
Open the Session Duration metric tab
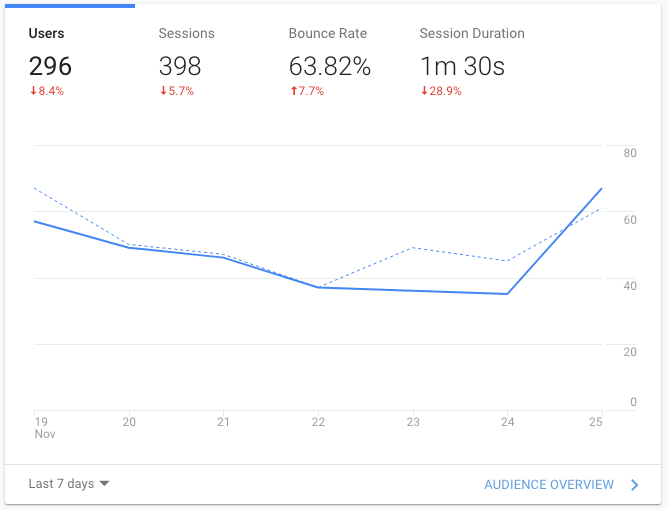472,33
